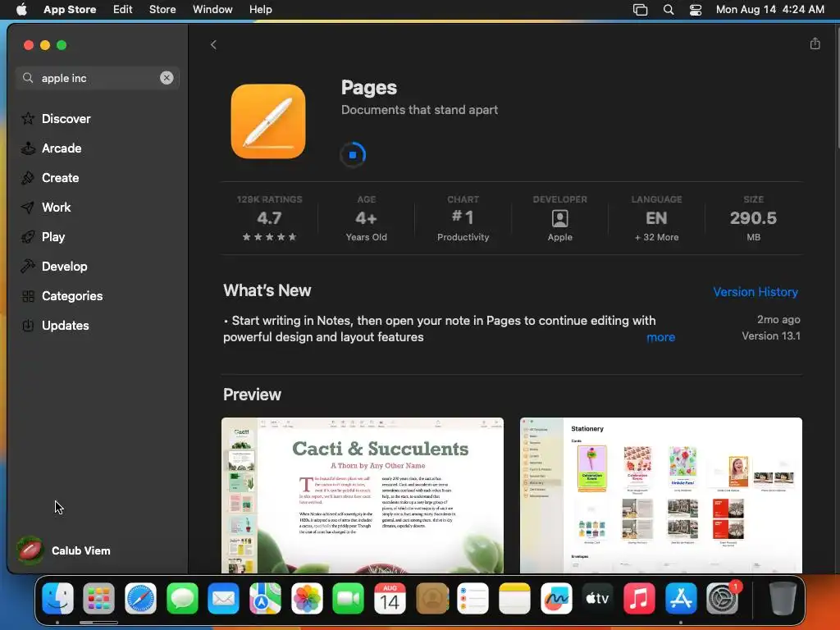The image size is (840, 630).
Task: Click the Productivity chart ranking
Action: coord(463,218)
